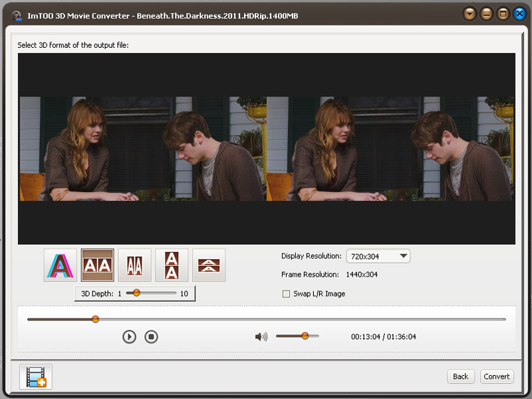
Task: Adjust the 3D Depth slider handle
Action: click(136, 293)
